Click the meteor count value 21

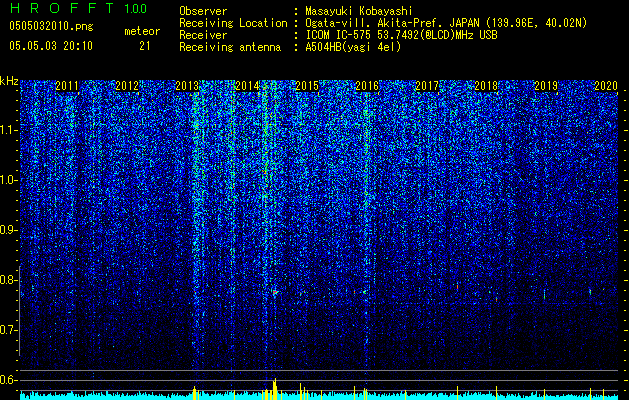click(x=144, y=46)
